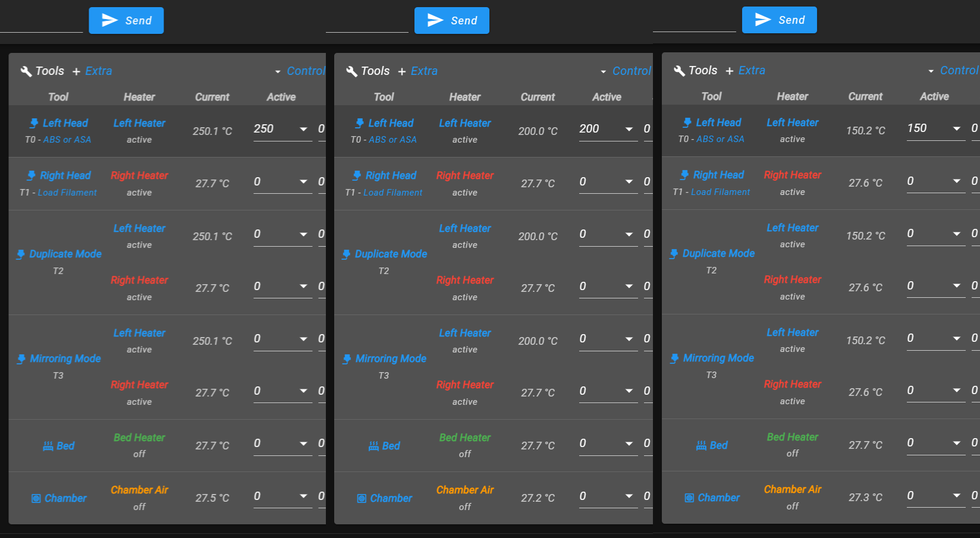Click the Mirroring Mode nozzle icon in the left panel
This screenshot has width=980, height=538.
pos(21,359)
